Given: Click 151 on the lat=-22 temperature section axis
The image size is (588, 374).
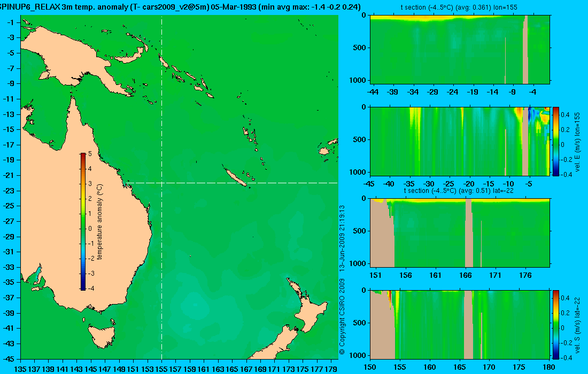Looking at the screenshot, I should [375, 275].
